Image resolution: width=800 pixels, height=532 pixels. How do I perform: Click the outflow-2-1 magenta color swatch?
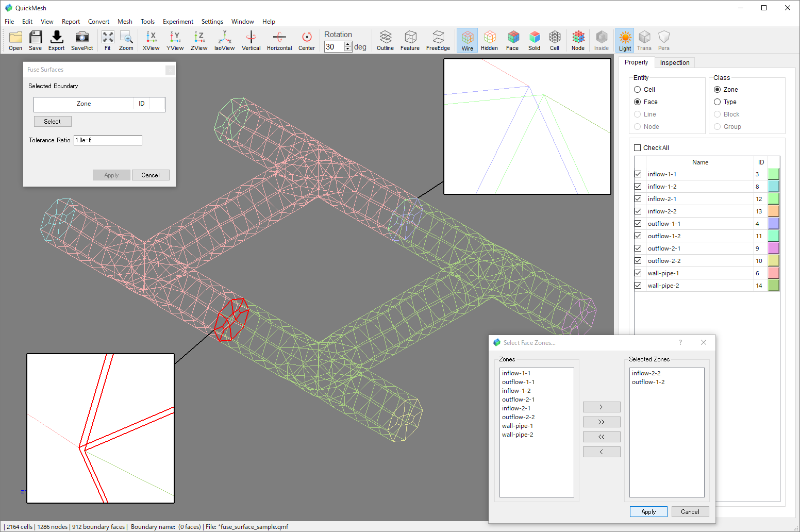tap(773, 248)
